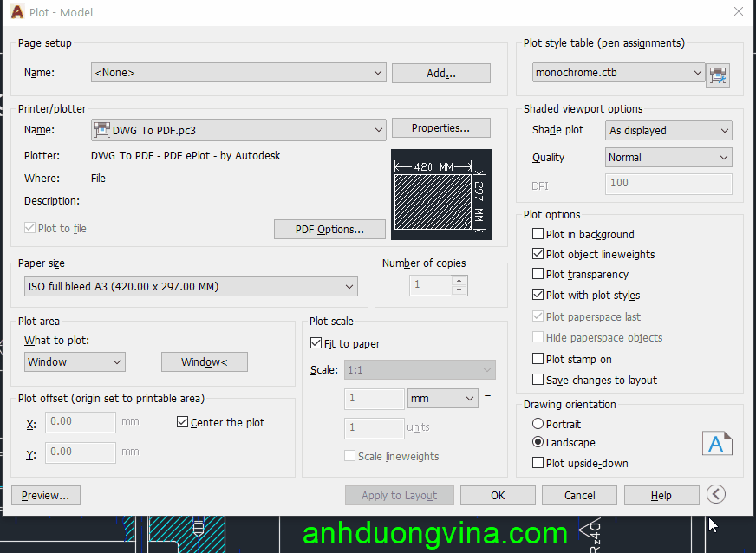Toggle Center the plot checkbox

tap(182, 422)
